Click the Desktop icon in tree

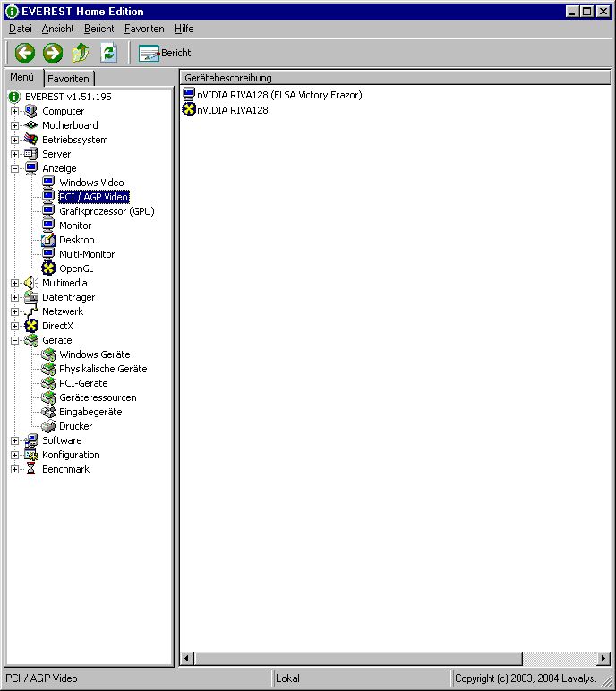click(x=48, y=240)
